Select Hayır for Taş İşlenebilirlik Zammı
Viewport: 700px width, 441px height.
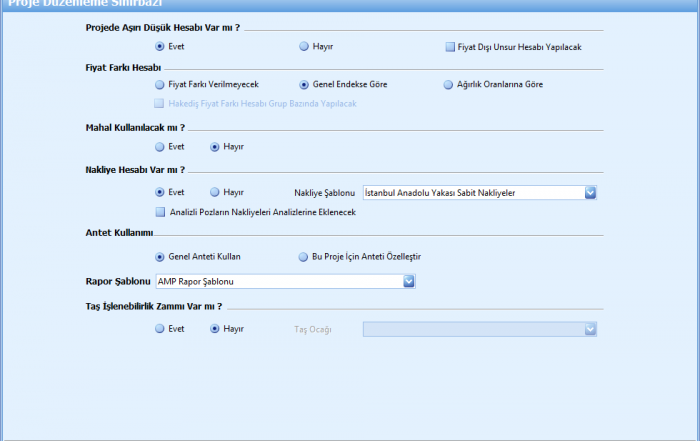[x=215, y=328]
